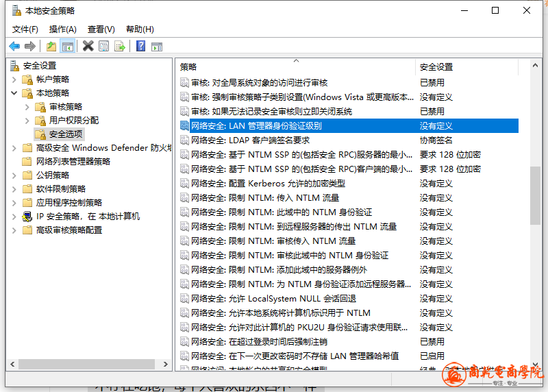
Task: Open the 查看(V) menu
Action: (101, 29)
